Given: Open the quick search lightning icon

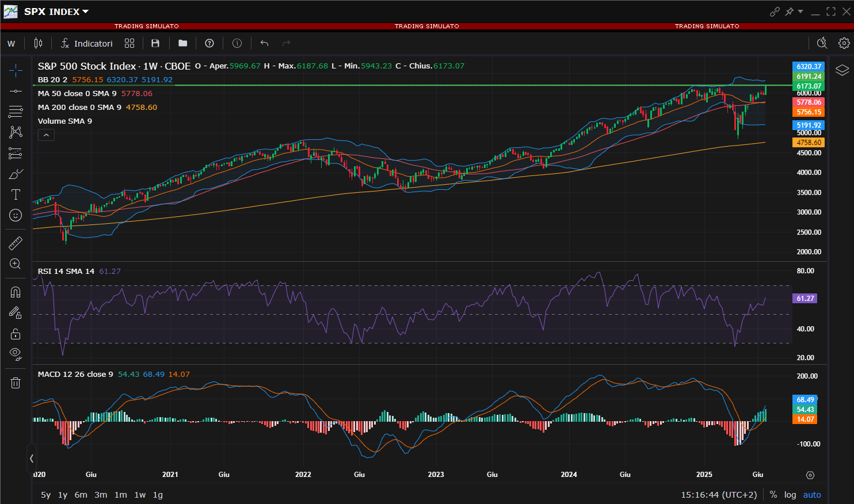Looking at the screenshot, I should 822,43.
